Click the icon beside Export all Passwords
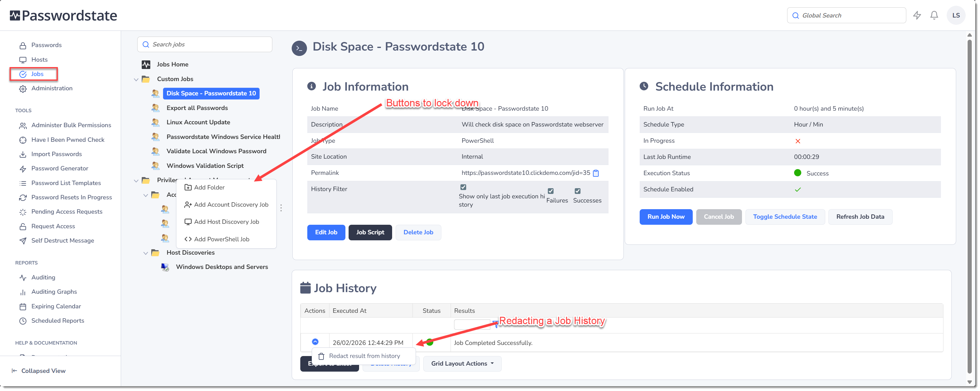Viewport: 980px width, 391px height. [155, 108]
